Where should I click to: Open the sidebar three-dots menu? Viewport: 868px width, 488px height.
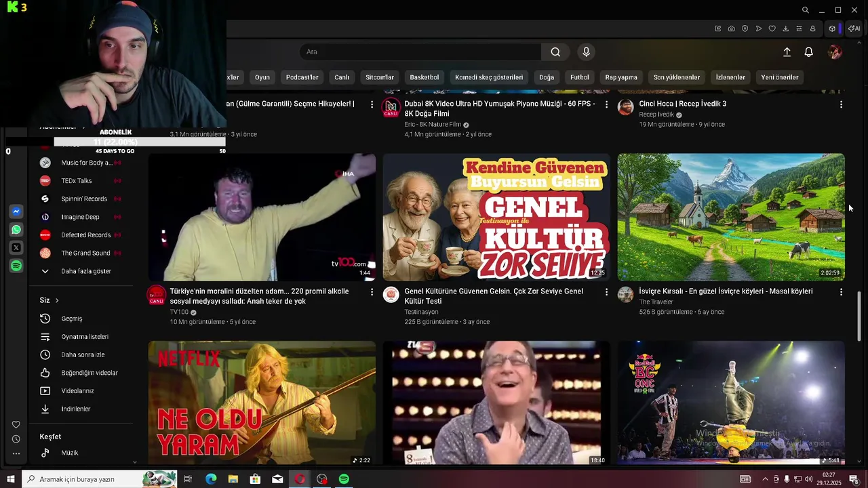pos(16,453)
